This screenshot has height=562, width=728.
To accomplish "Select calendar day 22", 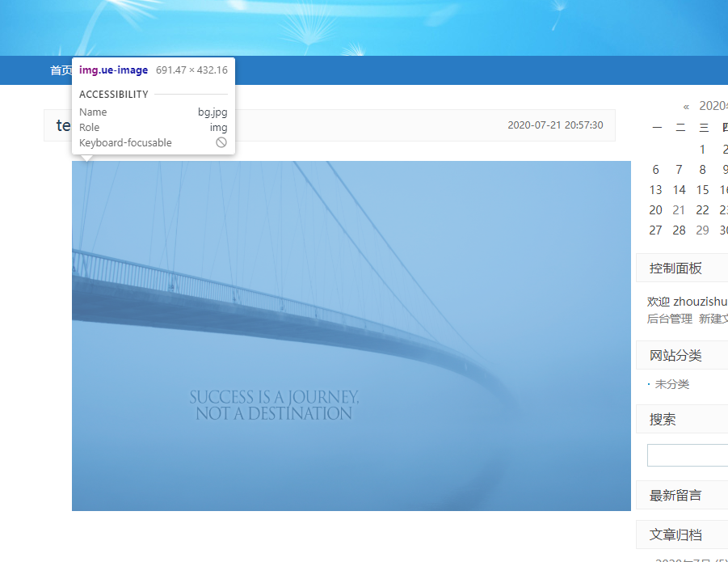I will coord(702,210).
